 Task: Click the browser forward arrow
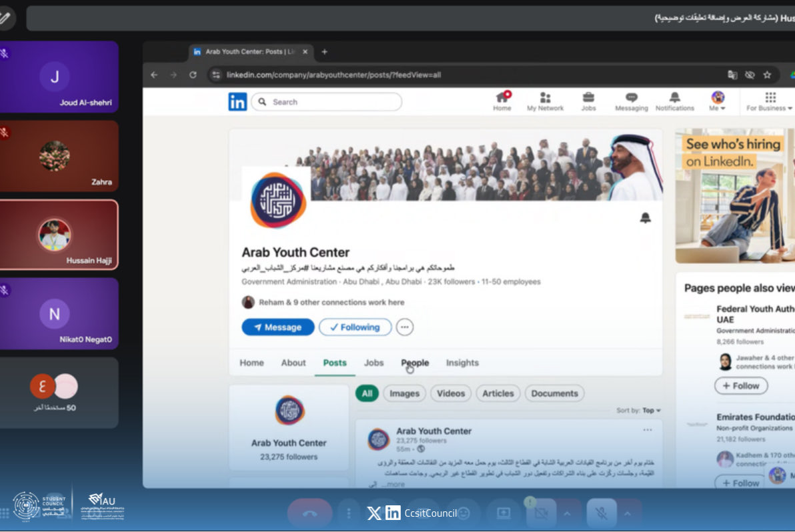click(173, 75)
